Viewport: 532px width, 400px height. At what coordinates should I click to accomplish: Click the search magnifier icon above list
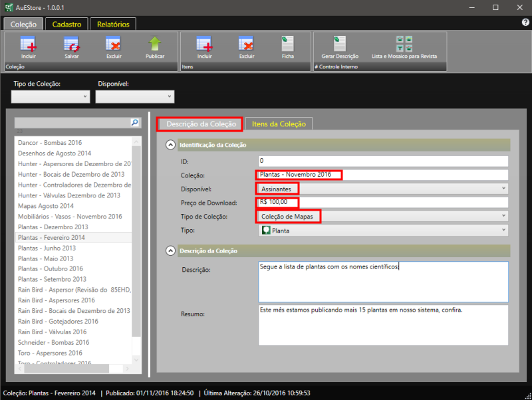[134, 123]
